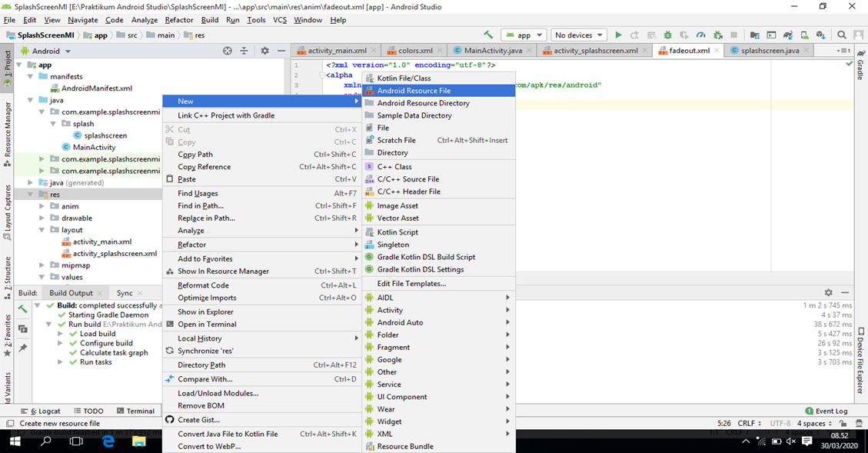Open Resource Manager side tab
The height and width of the screenshot is (453, 868).
coord(7,134)
